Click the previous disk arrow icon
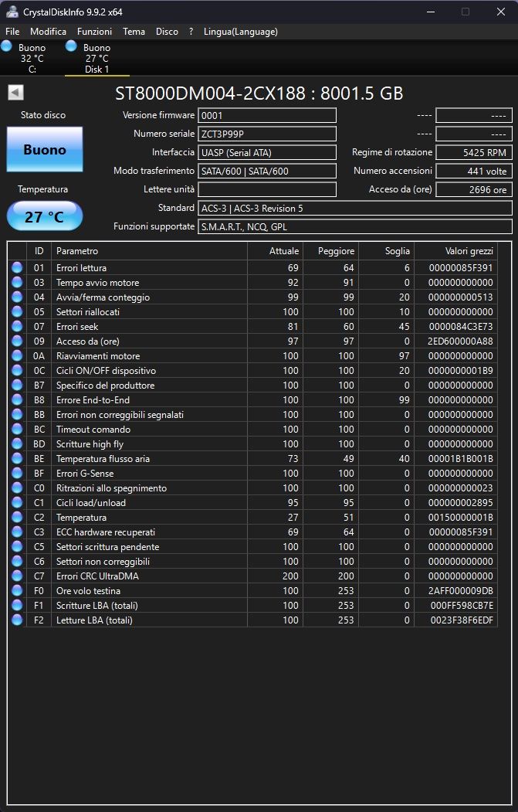The image size is (518, 812). click(x=15, y=92)
